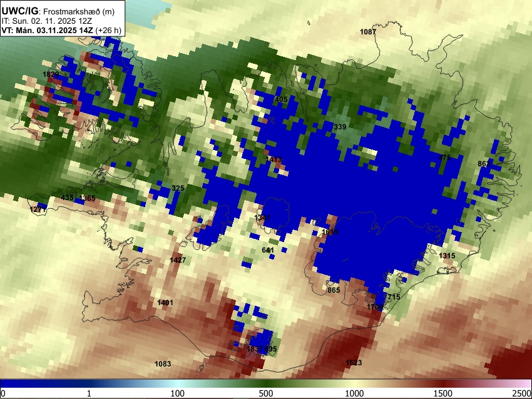The image size is (532, 399).
Task: Select the 1401 value label
Action: coord(165,303)
